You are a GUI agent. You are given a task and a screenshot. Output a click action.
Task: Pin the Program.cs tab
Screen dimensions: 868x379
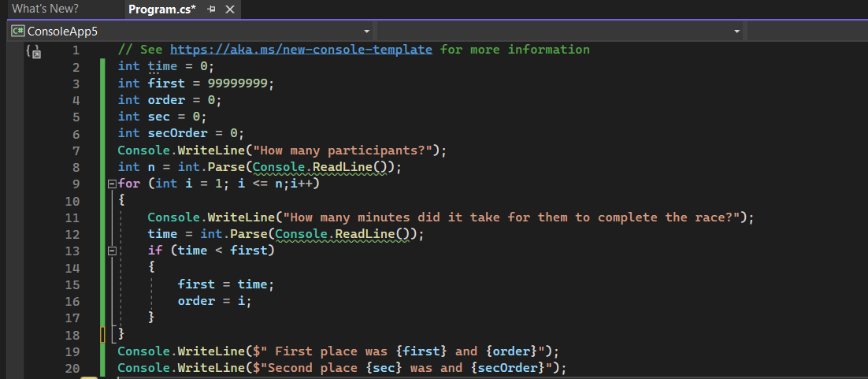[x=211, y=9]
